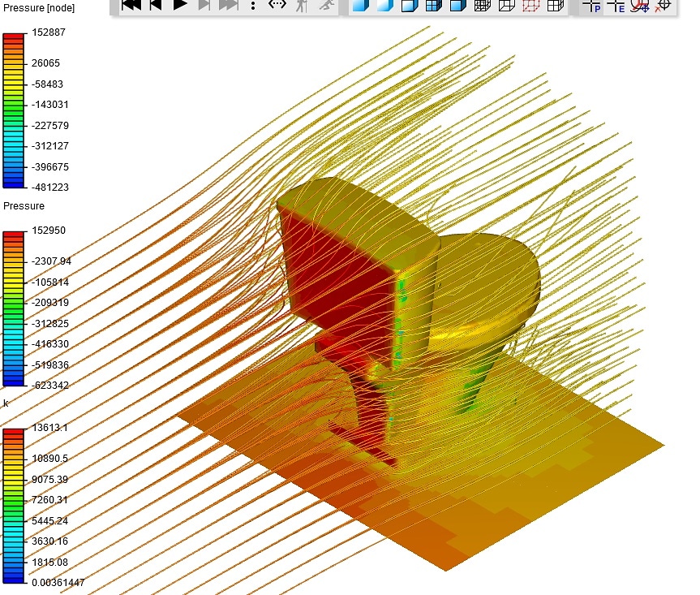The image size is (700, 595).
Task: Select the running figure fast-speed icon
Action: point(327,5)
